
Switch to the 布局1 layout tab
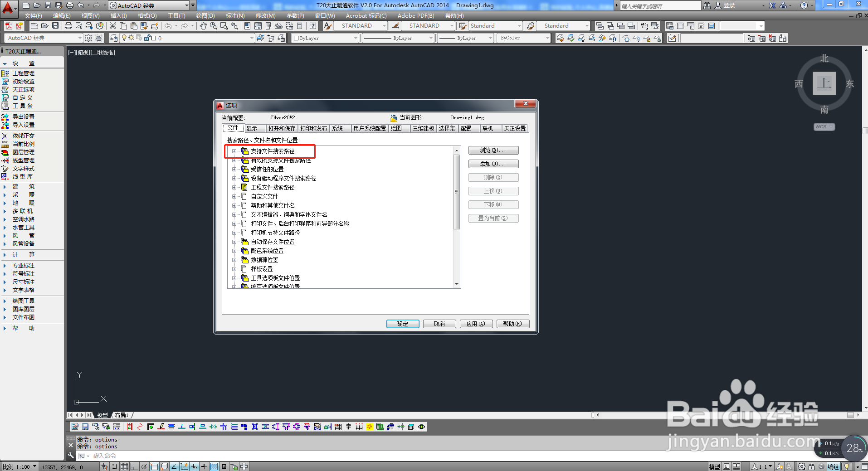122,415
